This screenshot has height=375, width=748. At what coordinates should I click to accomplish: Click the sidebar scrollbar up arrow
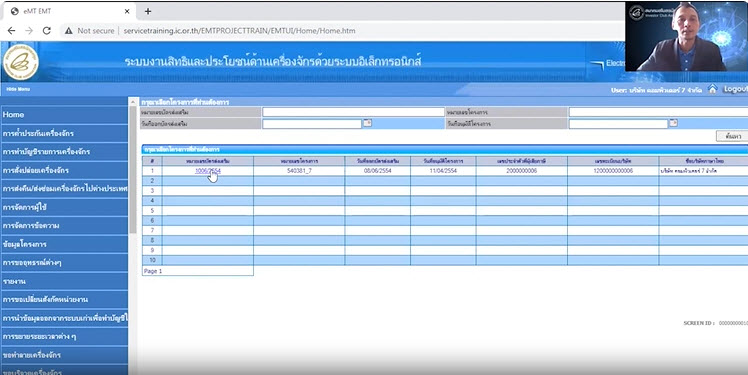(133, 102)
